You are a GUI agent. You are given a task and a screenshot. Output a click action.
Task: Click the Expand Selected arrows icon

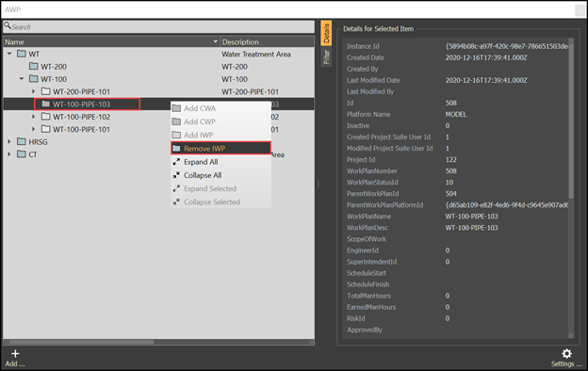point(176,188)
